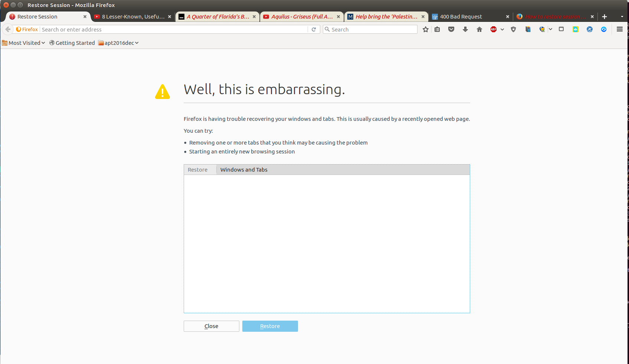The height and width of the screenshot is (364, 629).
Task: Bookmark this page with the star icon
Action: point(426,29)
